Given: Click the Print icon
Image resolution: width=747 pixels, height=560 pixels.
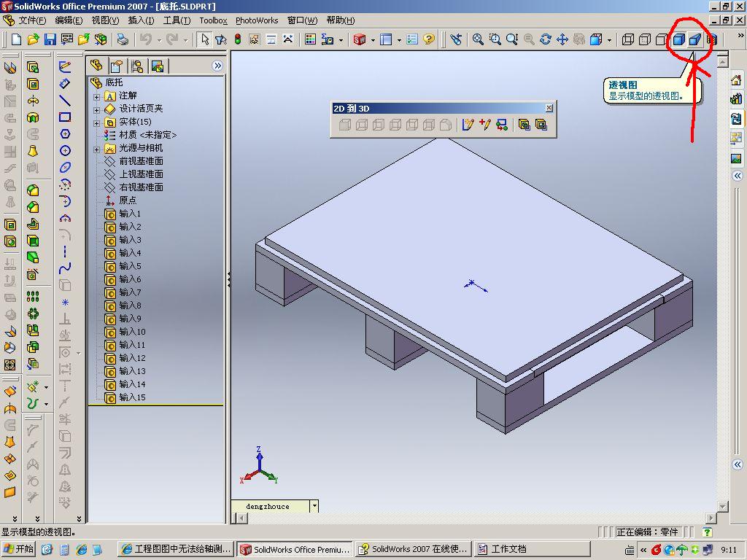Looking at the screenshot, I should [123, 39].
